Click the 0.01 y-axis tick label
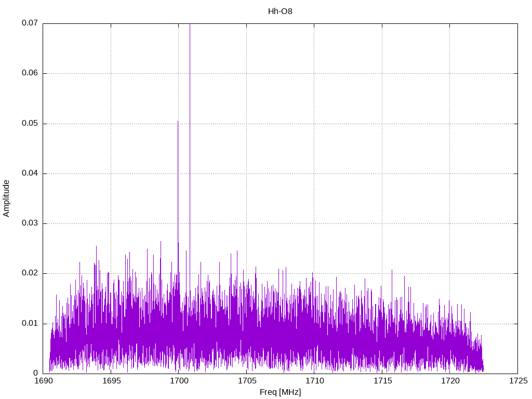The height and width of the screenshot is (399, 532). point(30,323)
